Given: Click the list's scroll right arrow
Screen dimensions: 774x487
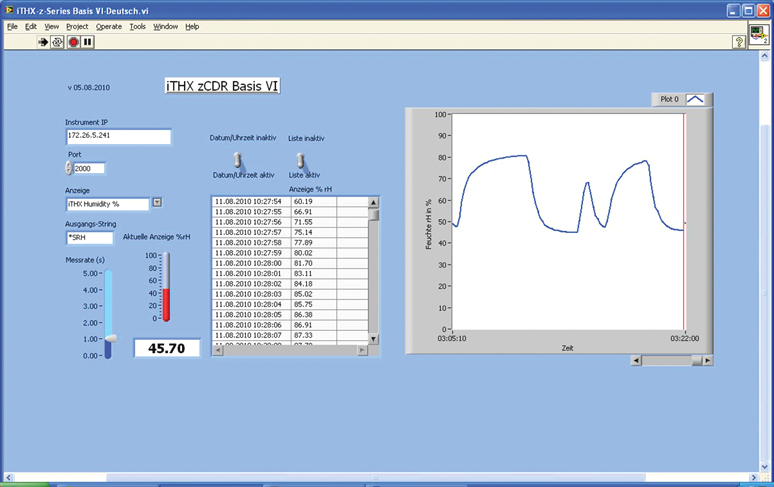Looking at the screenshot, I should (x=362, y=350).
